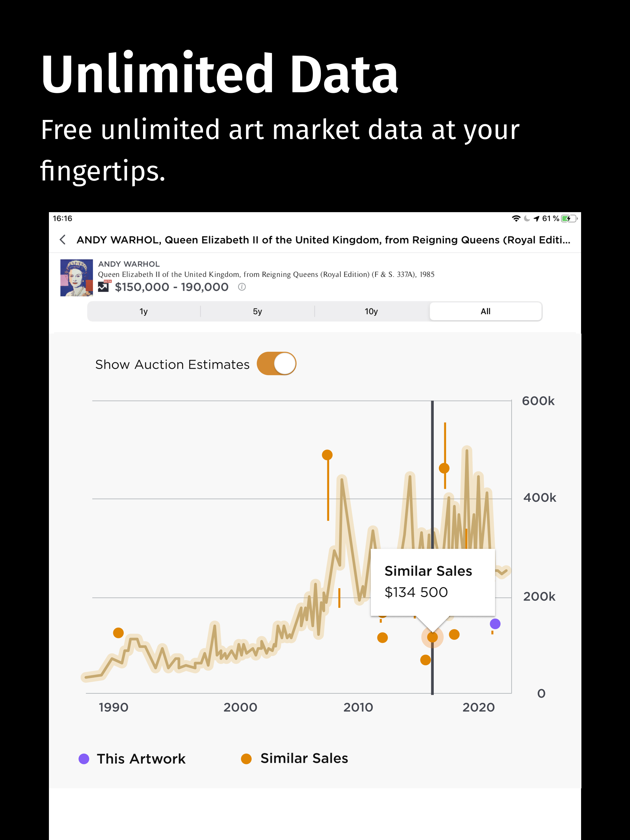Click the orange Similar Sales legend dot
The image size is (630, 840).
(x=247, y=758)
